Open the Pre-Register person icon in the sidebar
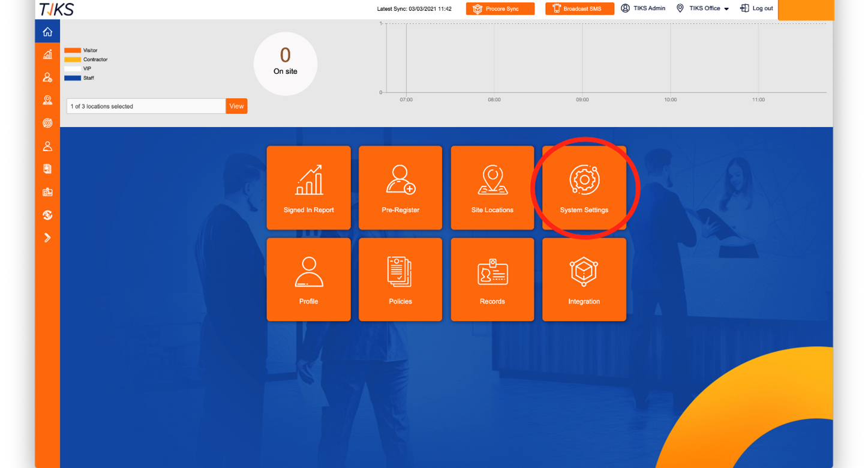This screenshot has width=868, height=468. tap(47, 77)
